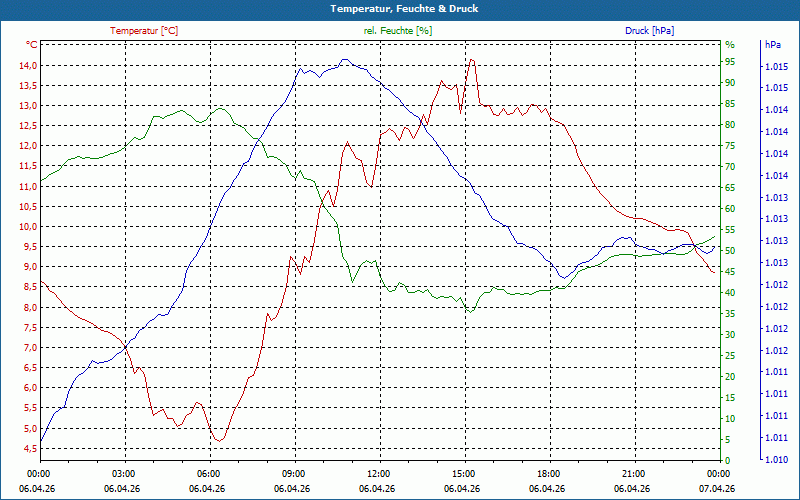Select the red 'Temperatur [°C]' legend label

click(x=144, y=31)
